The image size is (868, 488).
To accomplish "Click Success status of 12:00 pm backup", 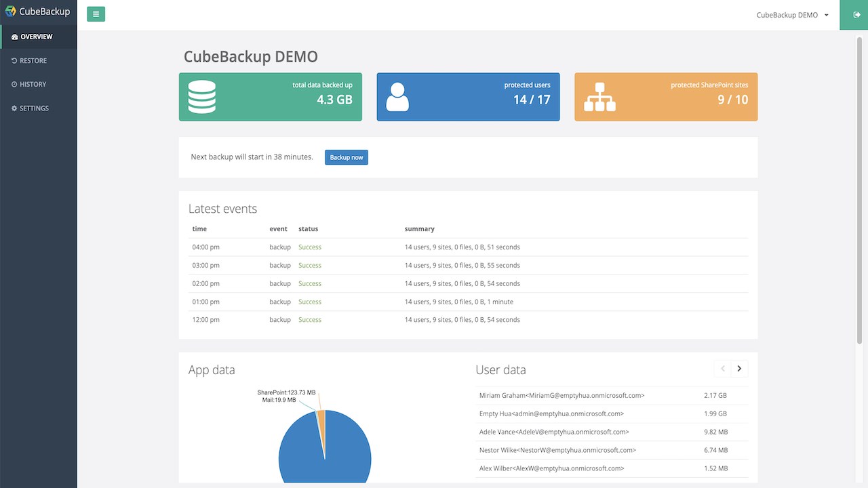I will click(310, 320).
